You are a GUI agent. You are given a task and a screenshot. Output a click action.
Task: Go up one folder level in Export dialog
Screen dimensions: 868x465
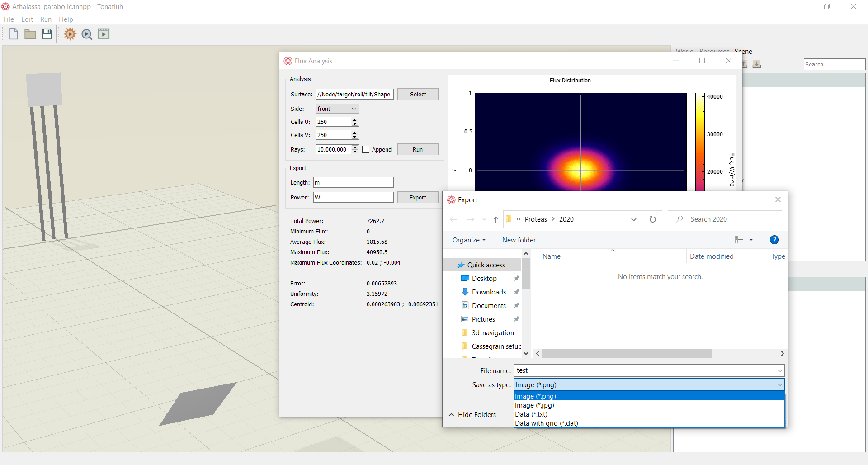click(x=496, y=219)
